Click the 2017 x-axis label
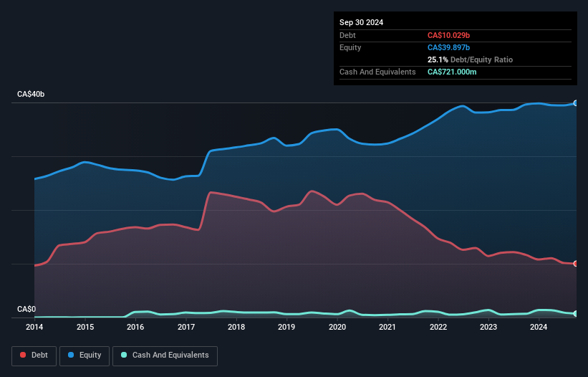This screenshot has width=588, height=377. pyautogui.click(x=186, y=327)
